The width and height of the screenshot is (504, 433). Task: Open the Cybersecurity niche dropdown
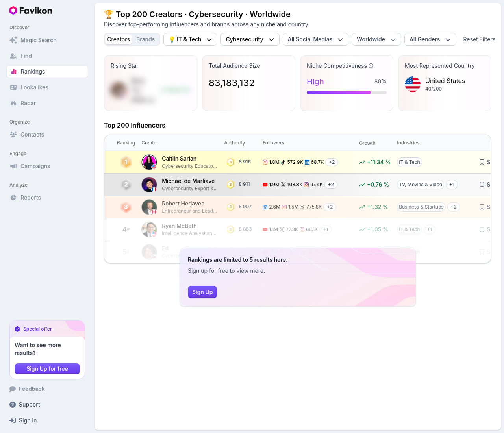point(250,39)
